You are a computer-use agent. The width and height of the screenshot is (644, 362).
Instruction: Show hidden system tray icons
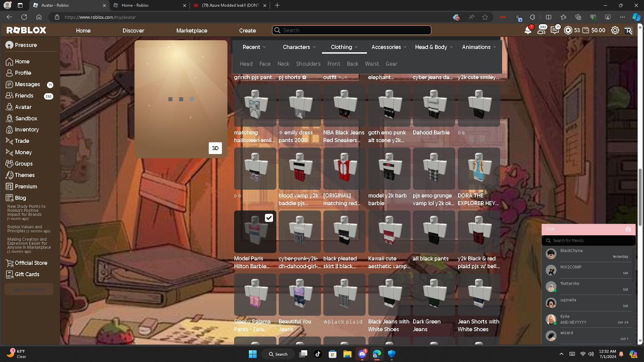(561, 354)
